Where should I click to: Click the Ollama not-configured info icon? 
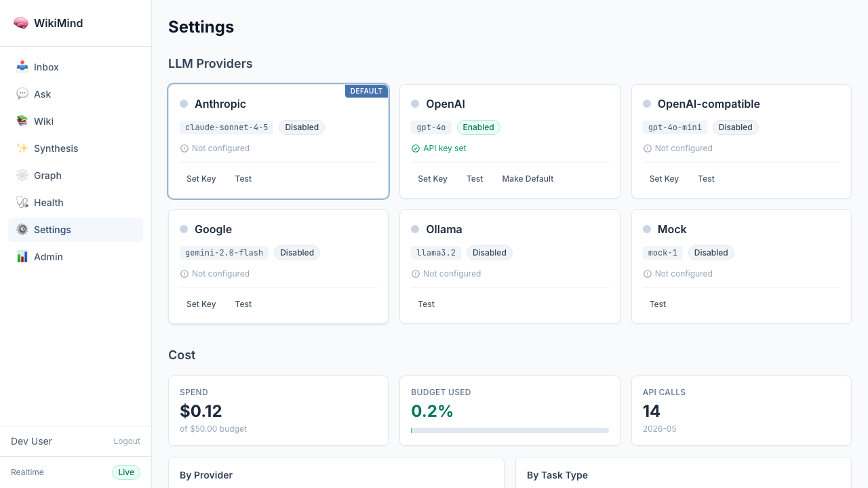416,274
